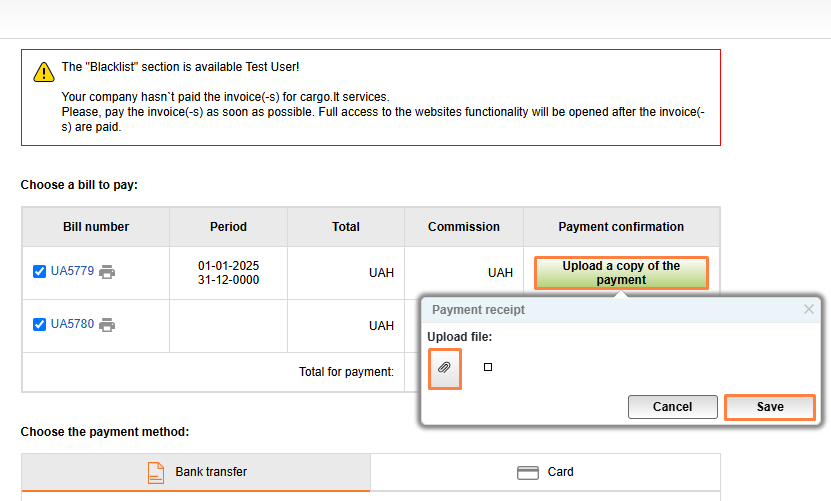Screen dimensions: 831x501
Task: Cancel the payment receipt upload
Action: 672,407
